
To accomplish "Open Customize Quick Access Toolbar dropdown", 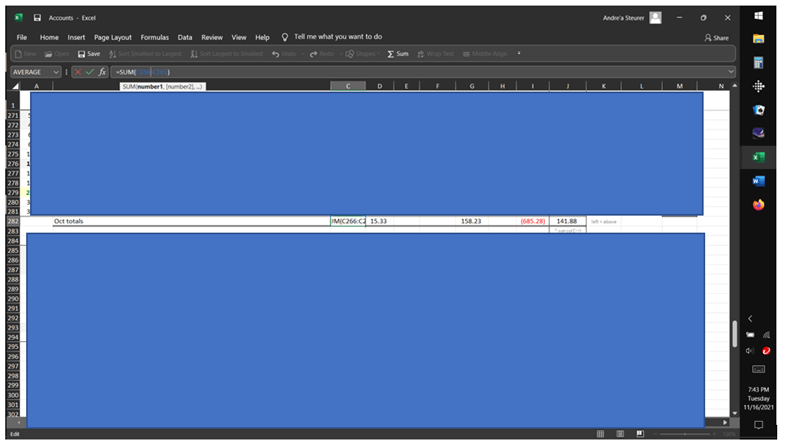I will click(519, 53).
